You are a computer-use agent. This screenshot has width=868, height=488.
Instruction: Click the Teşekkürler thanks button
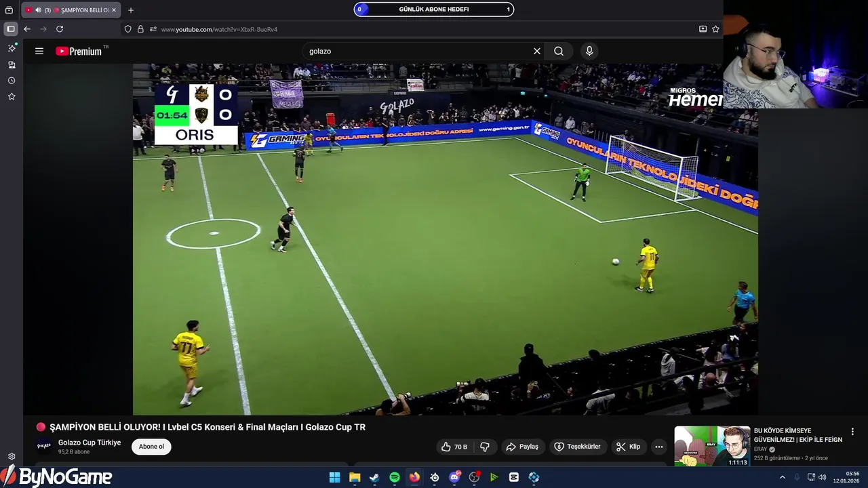click(x=577, y=447)
